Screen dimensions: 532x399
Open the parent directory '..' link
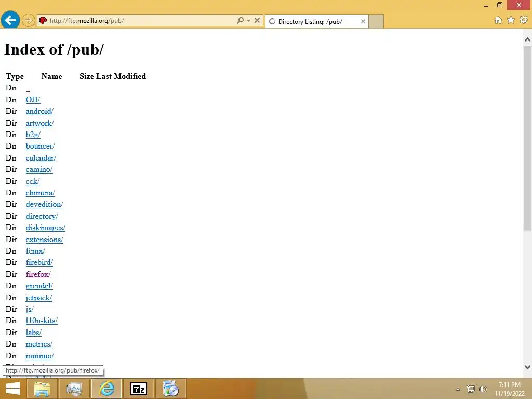(x=28, y=88)
